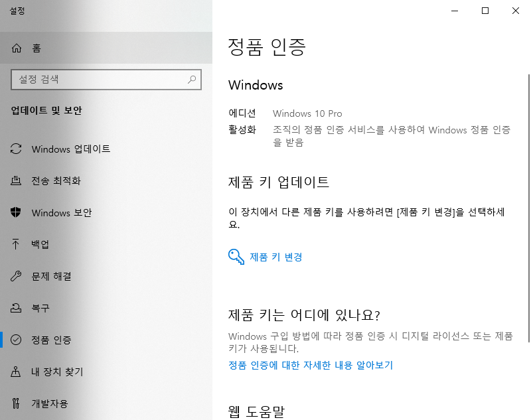Click the search magnifier icon
The image size is (531, 420).
pos(192,80)
